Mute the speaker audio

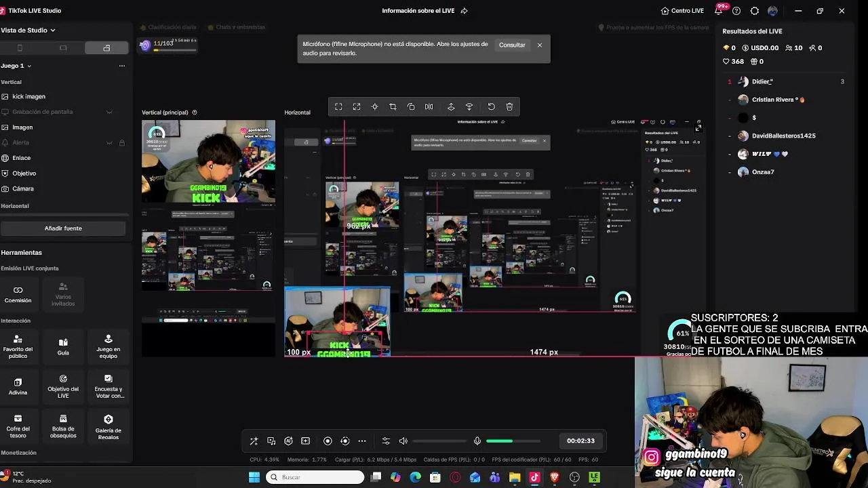pos(403,441)
